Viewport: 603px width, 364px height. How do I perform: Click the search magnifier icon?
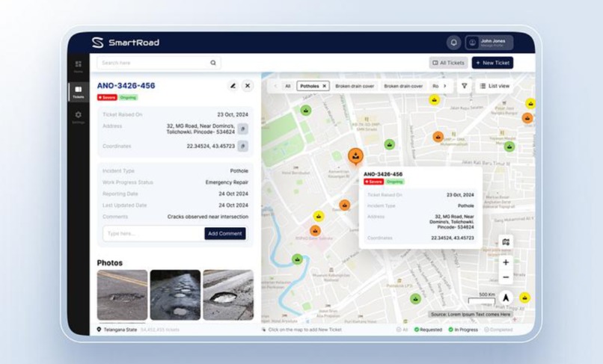[x=213, y=63]
